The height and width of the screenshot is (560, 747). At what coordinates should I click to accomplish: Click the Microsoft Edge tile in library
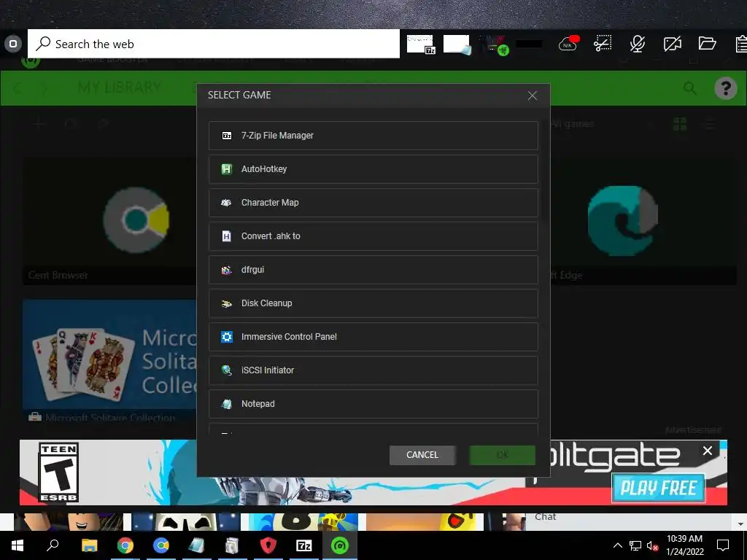coord(643,222)
